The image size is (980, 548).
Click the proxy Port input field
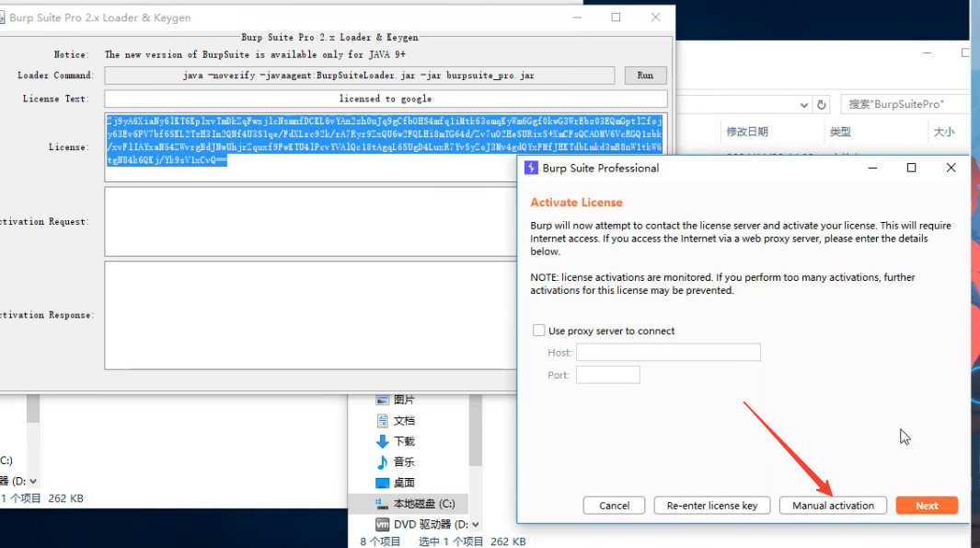point(608,375)
